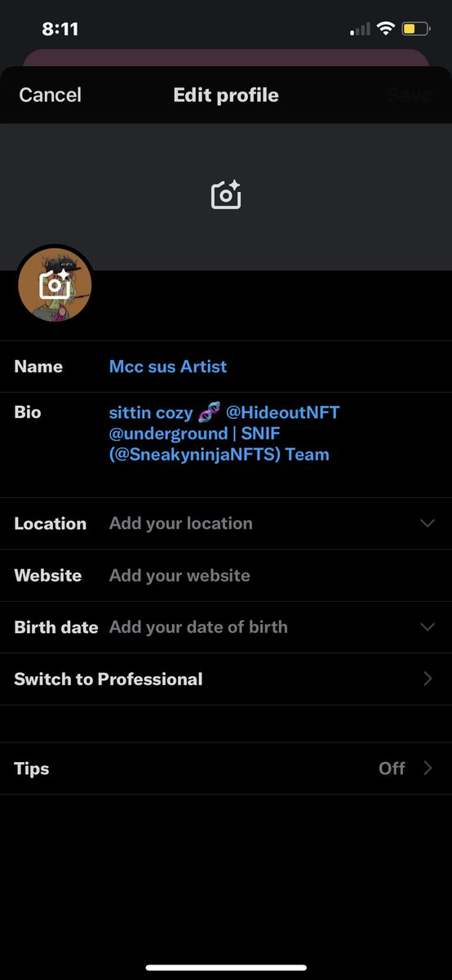Open Tips setting showing Off

[x=392, y=768]
